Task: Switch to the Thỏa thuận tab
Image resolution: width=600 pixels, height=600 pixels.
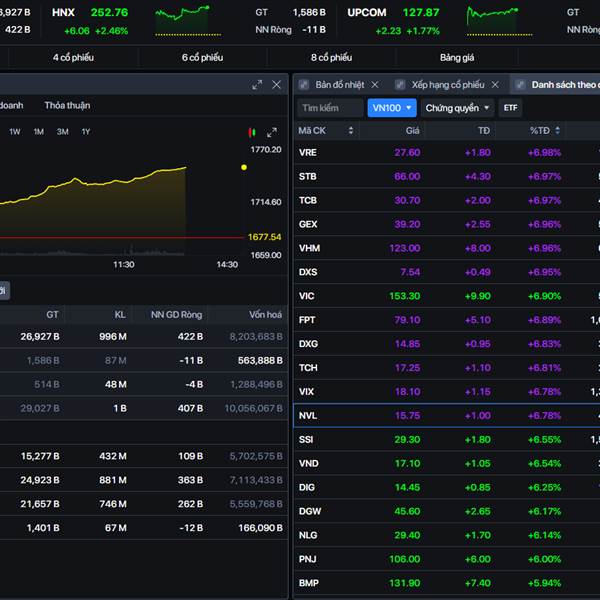Action: tap(67, 105)
